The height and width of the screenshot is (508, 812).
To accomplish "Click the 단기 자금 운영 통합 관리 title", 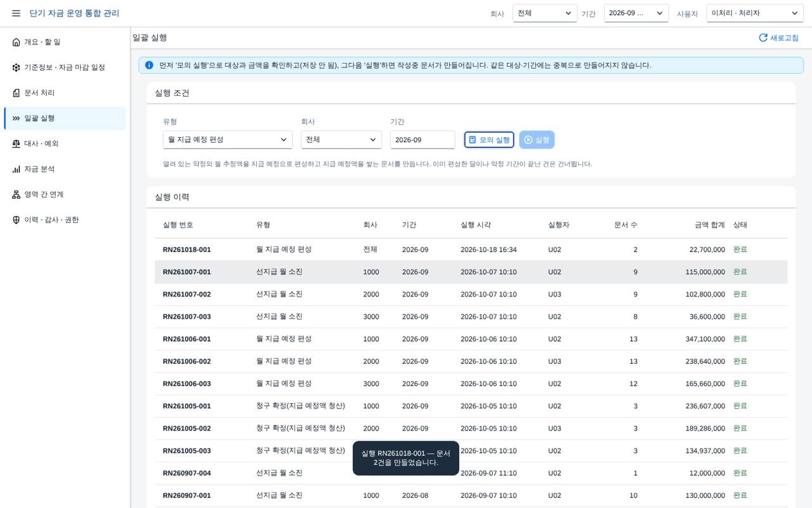I will (x=74, y=13).
